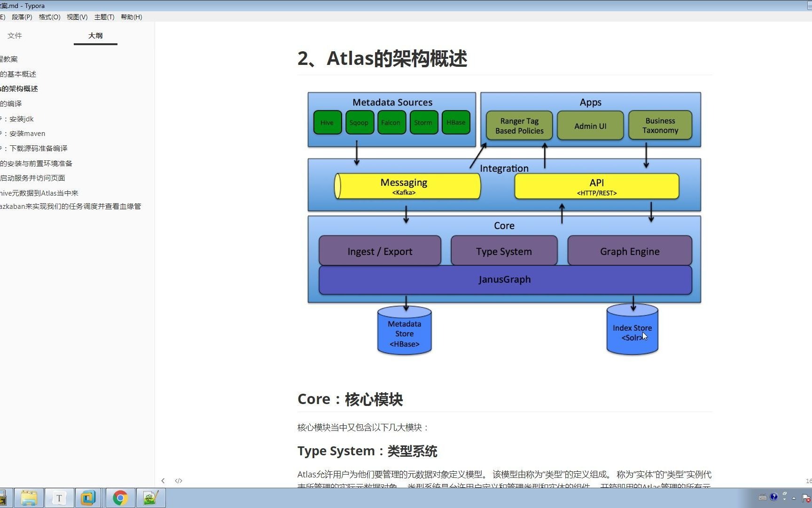This screenshot has width=812, height=508.
Task: Click the Typora taskbar icon
Action: tap(59, 498)
